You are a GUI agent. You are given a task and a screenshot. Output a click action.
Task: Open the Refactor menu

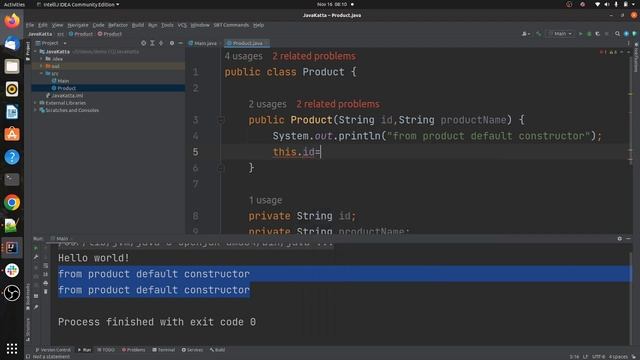coord(118,25)
